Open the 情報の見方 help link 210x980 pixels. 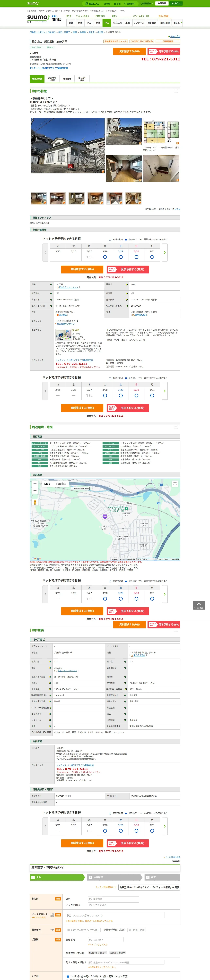point(175,37)
